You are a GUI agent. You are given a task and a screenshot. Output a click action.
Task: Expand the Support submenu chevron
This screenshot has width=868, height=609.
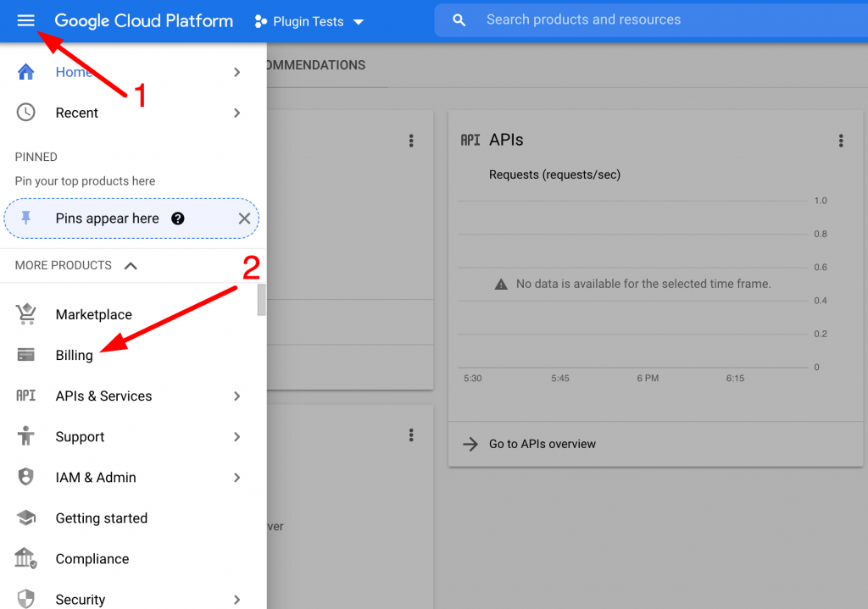tap(237, 437)
